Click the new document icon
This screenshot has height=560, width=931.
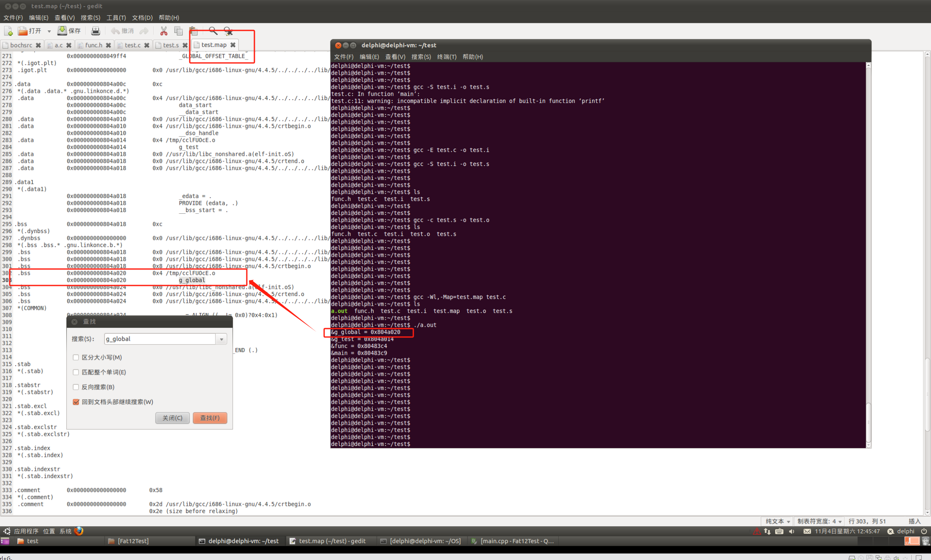[x=8, y=31]
